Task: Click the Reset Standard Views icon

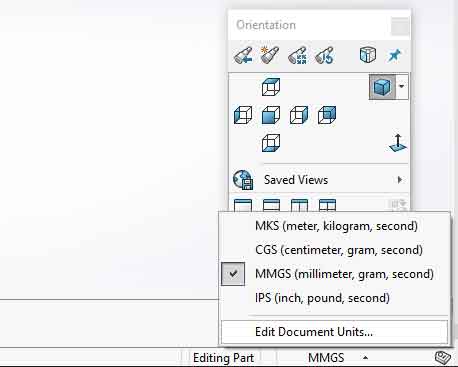Action: [x=324, y=55]
